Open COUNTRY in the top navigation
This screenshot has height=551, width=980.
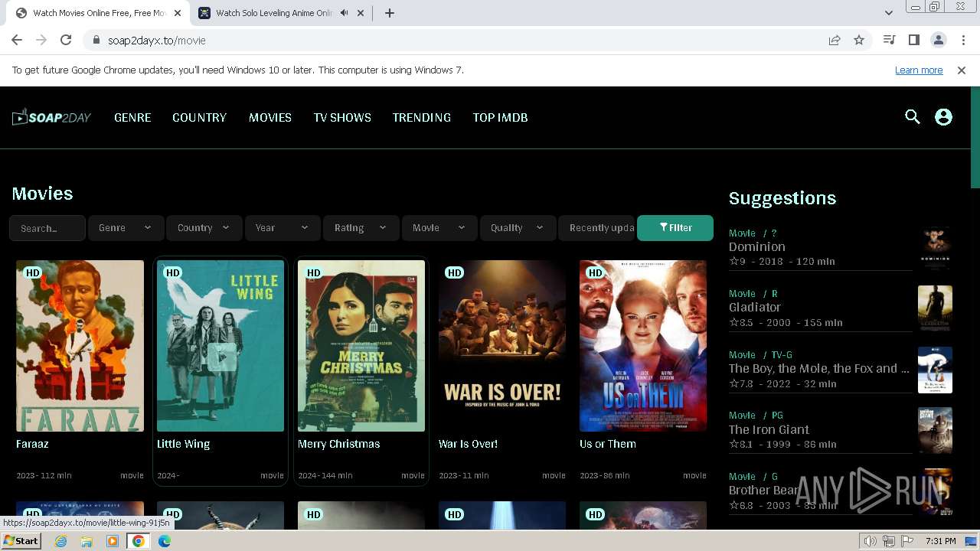(199, 117)
